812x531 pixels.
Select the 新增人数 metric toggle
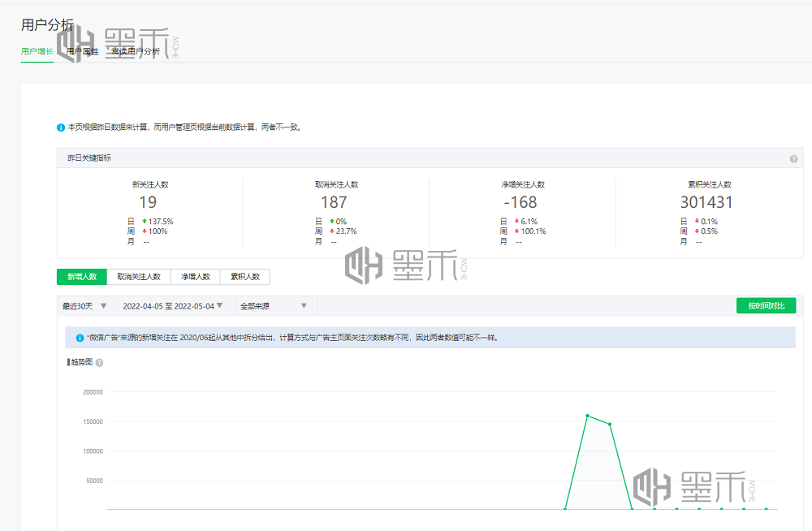(x=82, y=277)
